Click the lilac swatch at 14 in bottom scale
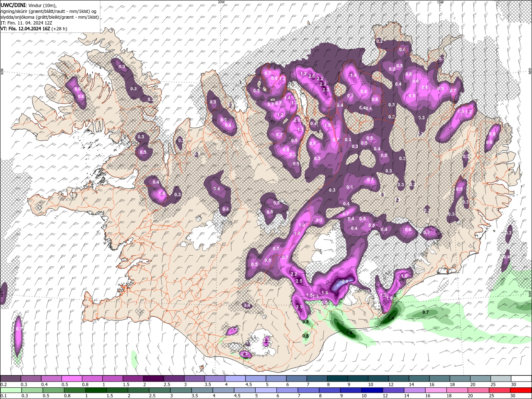532x399 pixels. [x=415, y=390]
